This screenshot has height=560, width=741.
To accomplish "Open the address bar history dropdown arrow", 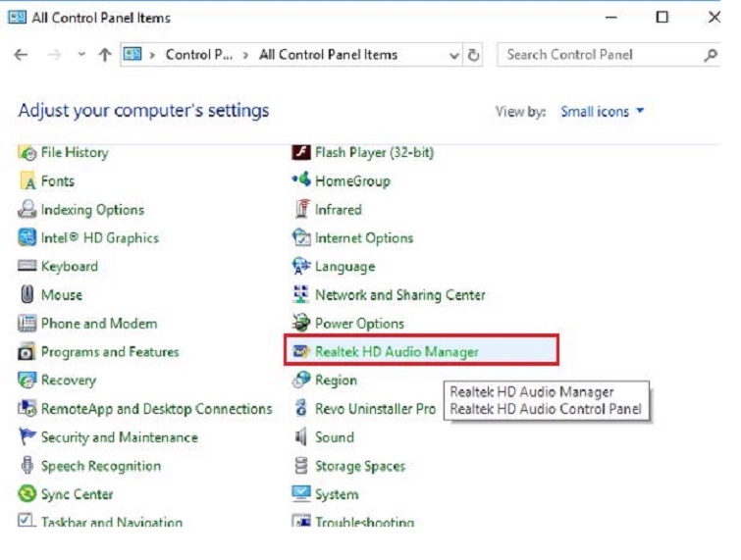I will [x=453, y=56].
